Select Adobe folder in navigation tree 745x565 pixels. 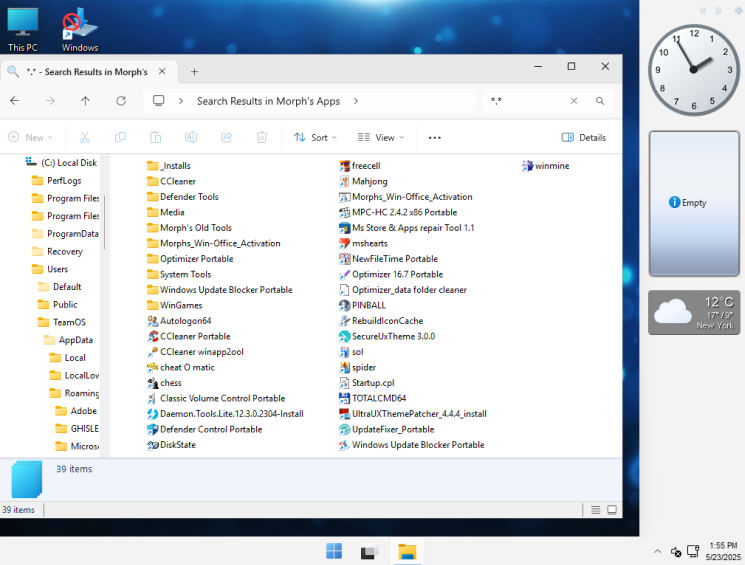[x=76, y=411]
